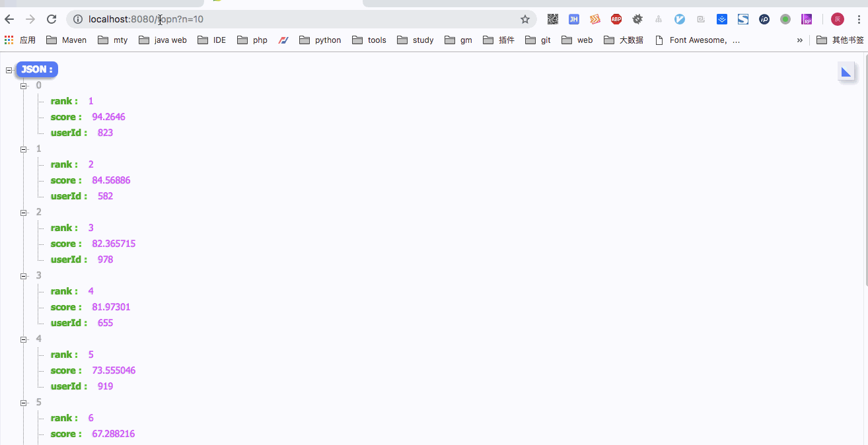Select userId value 978
Image resolution: width=868 pixels, height=445 pixels.
105,259
